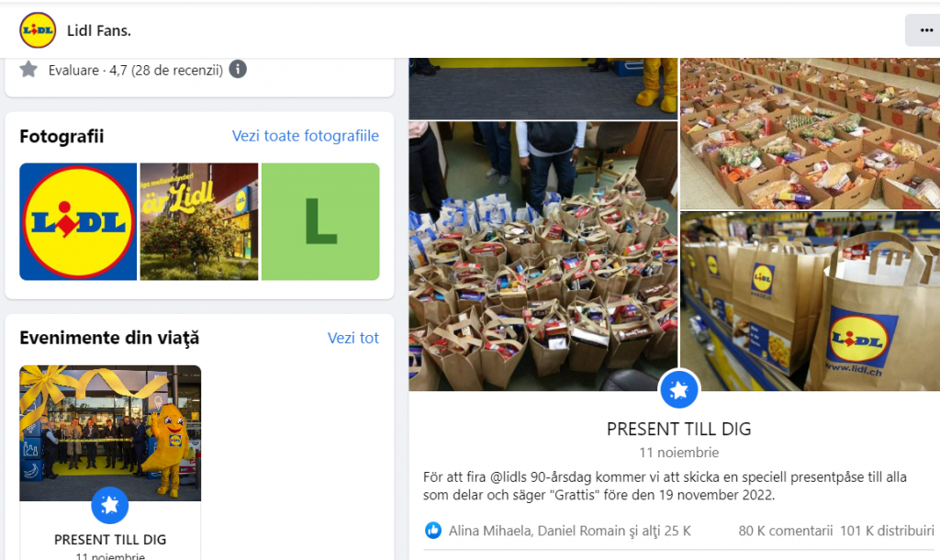Open the green L photo thumbnail

pyautogui.click(x=320, y=222)
